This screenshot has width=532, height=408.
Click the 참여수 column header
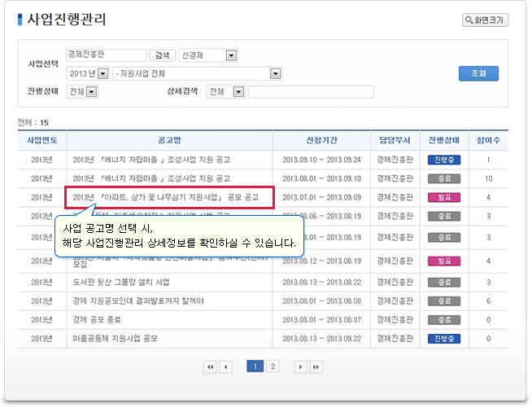point(488,140)
